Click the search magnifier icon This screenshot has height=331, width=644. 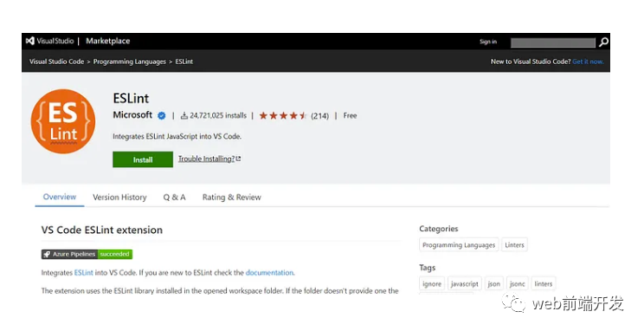point(603,42)
